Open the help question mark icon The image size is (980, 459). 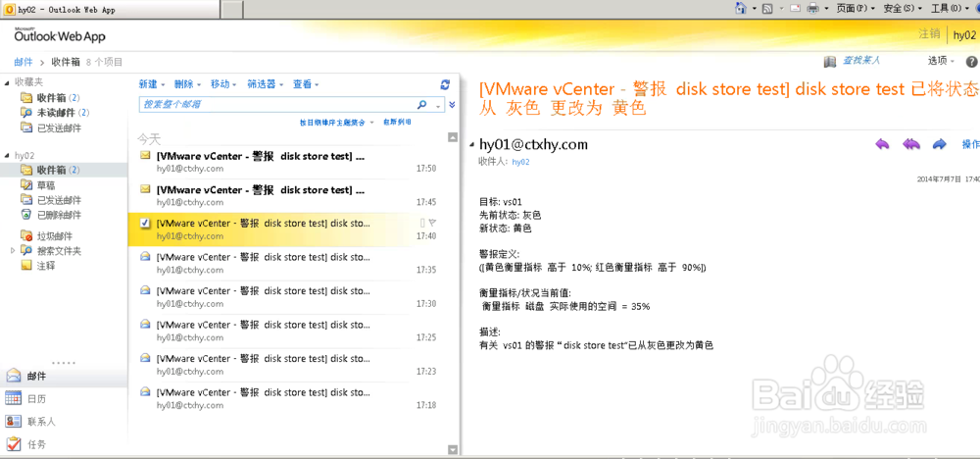click(x=972, y=62)
